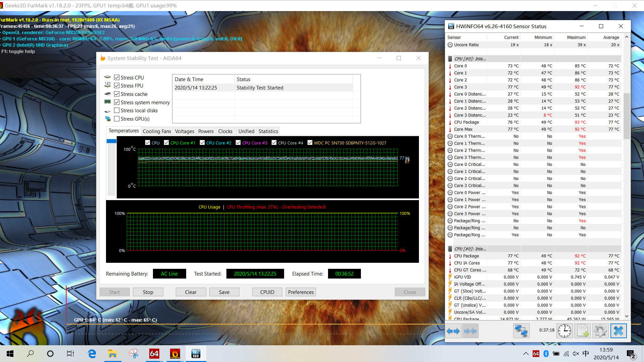Click the Stress system memory RAM icon

point(107,102)
